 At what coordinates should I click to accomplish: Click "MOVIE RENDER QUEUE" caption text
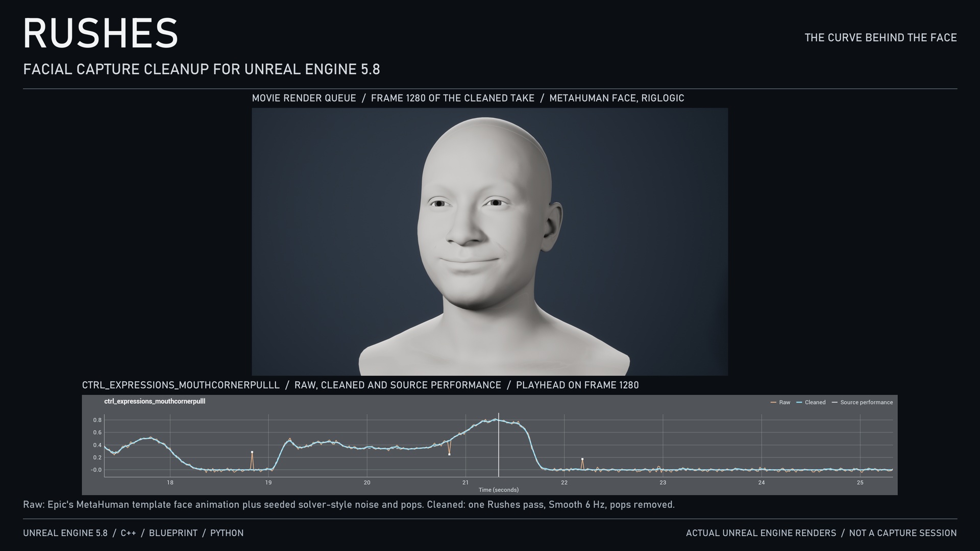coord(304,98)
